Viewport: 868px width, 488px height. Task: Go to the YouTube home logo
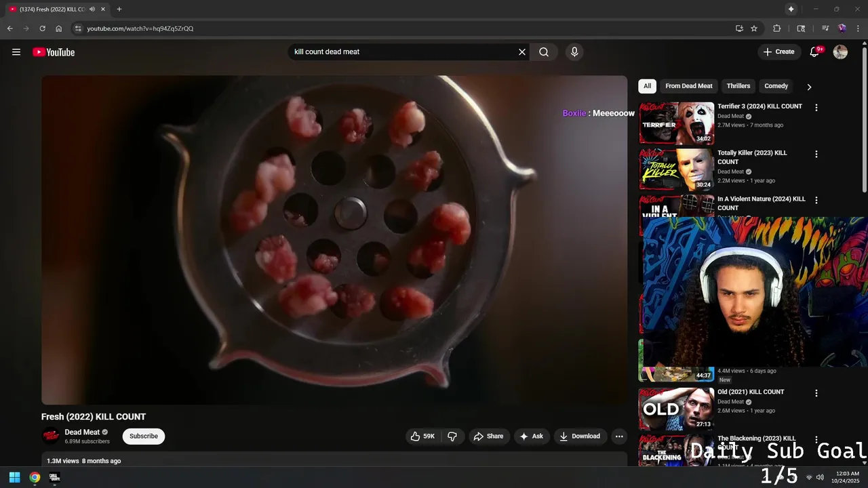pyautogui.click(x=54, y=52)
